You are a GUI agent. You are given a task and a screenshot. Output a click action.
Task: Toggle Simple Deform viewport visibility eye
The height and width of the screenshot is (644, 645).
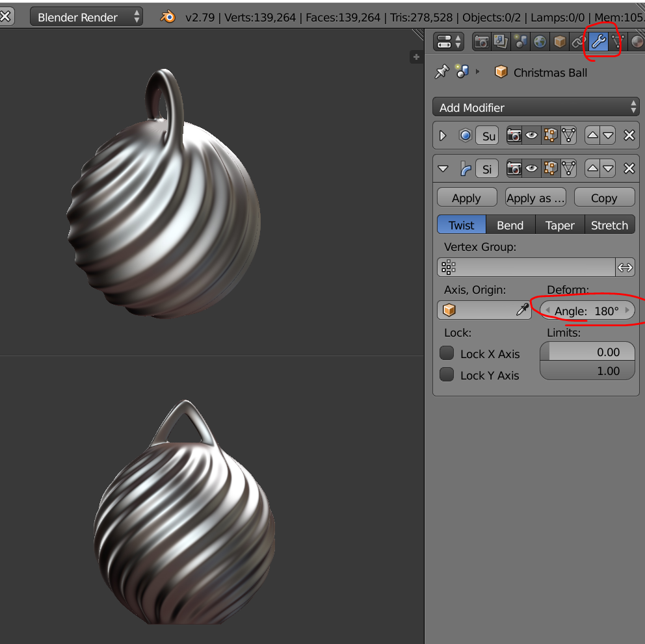[531, 168]
